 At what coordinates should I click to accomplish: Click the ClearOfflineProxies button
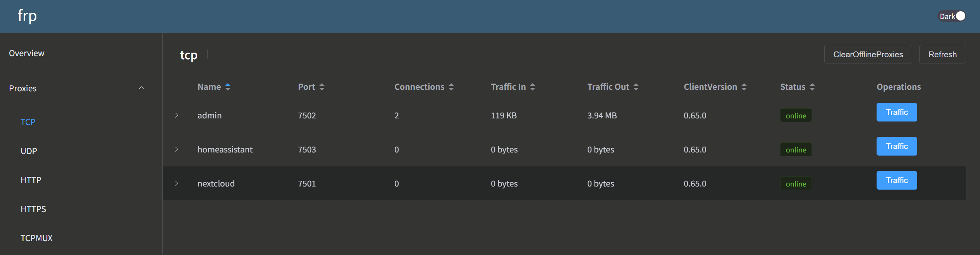tap(868, 54)
